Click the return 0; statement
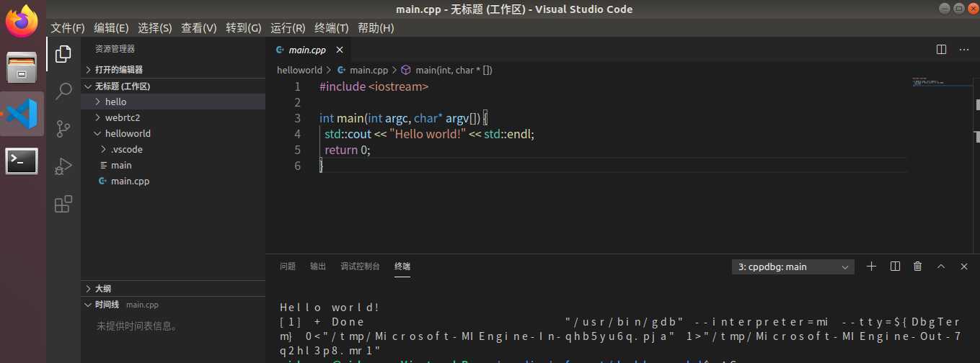The height and width of the screenshot is (363, 980). click(x=348, y=150)
